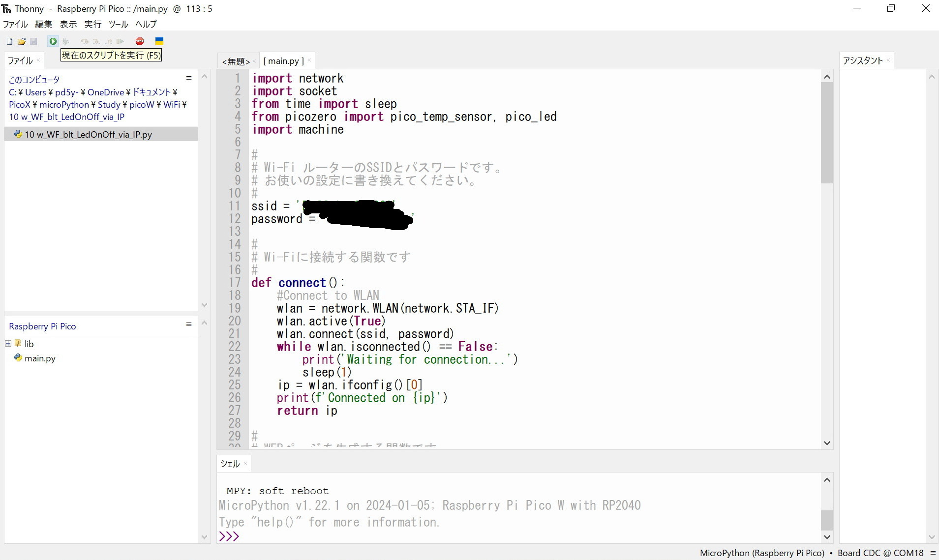Open the ファイル menu
This screenshot has height=560, width=939.
click(15, 24)
